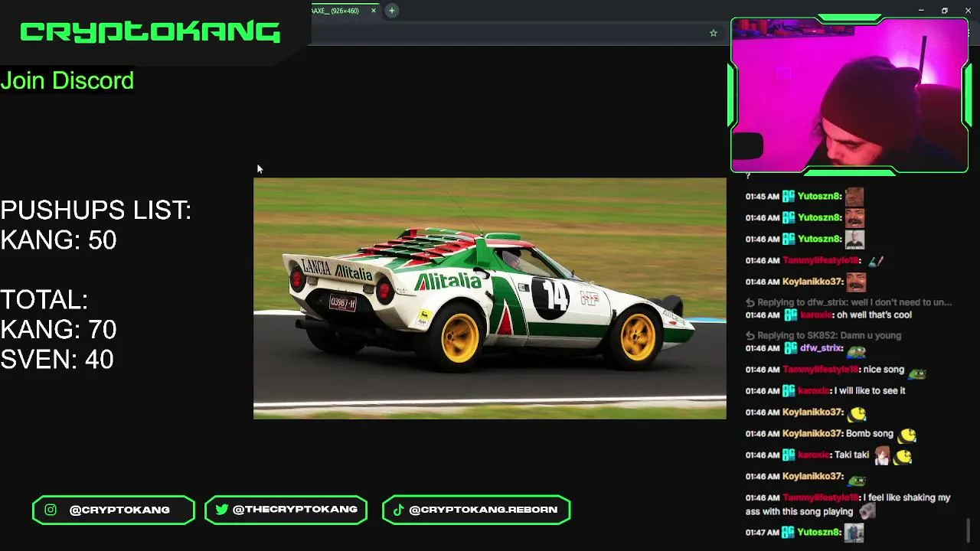Click black-shirt man emote in Yutoszn8's message
Screen dimensions: 980x551
click(x=854, y=240)
